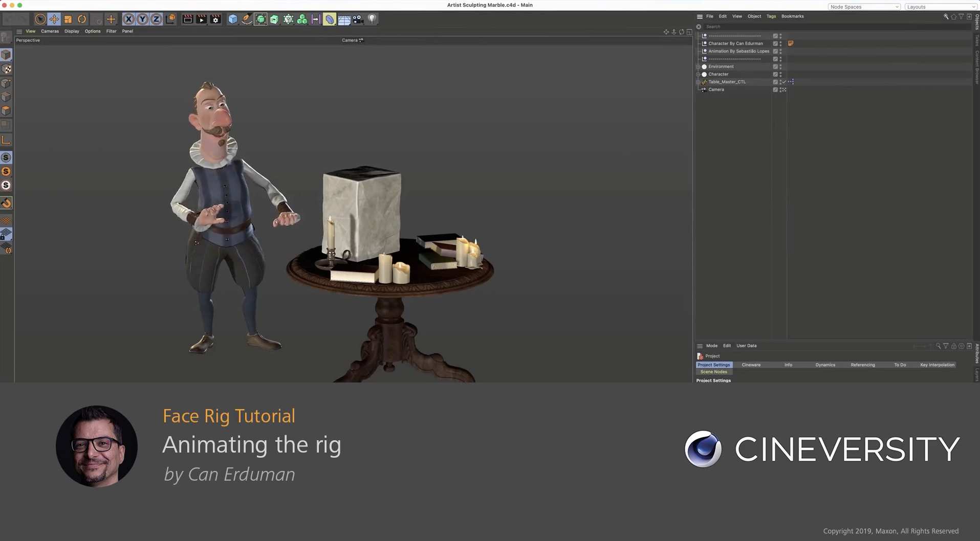Click inside the Object Manager search field
980x541 pixels.
click(742, 26)
